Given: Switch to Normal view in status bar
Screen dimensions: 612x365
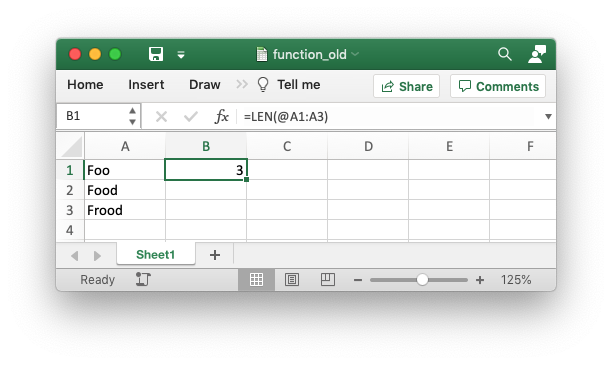Looking at the screenshot, I should [256, 280].
